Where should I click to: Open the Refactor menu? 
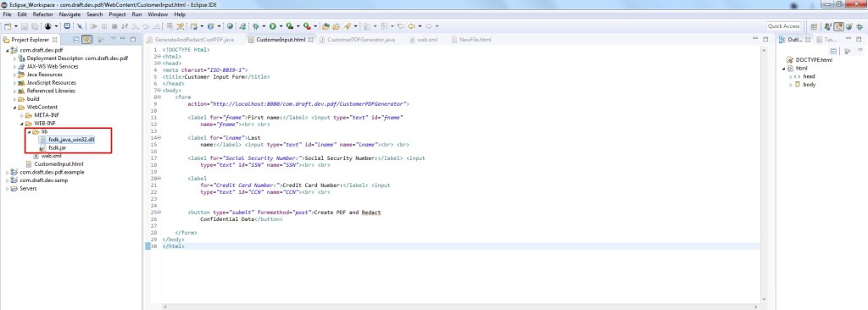(x=42, y=14)
